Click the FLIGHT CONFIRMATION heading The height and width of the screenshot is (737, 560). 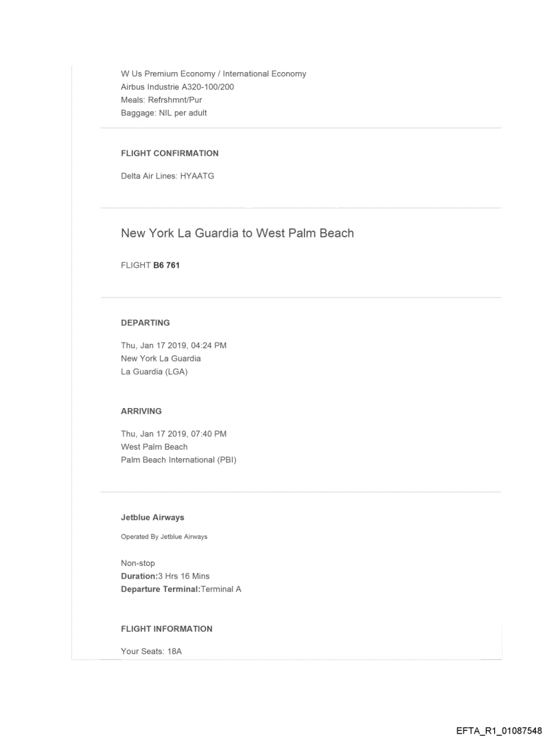(170, 153)
